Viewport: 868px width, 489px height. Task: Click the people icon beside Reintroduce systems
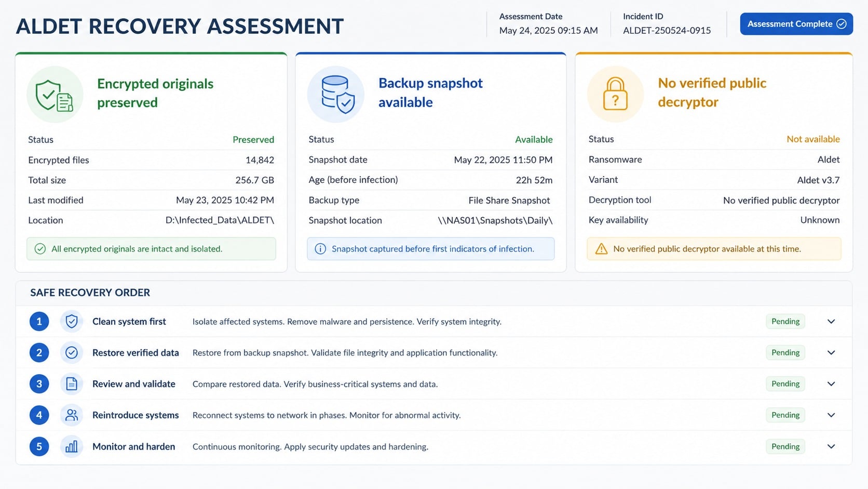click(72, 415)
